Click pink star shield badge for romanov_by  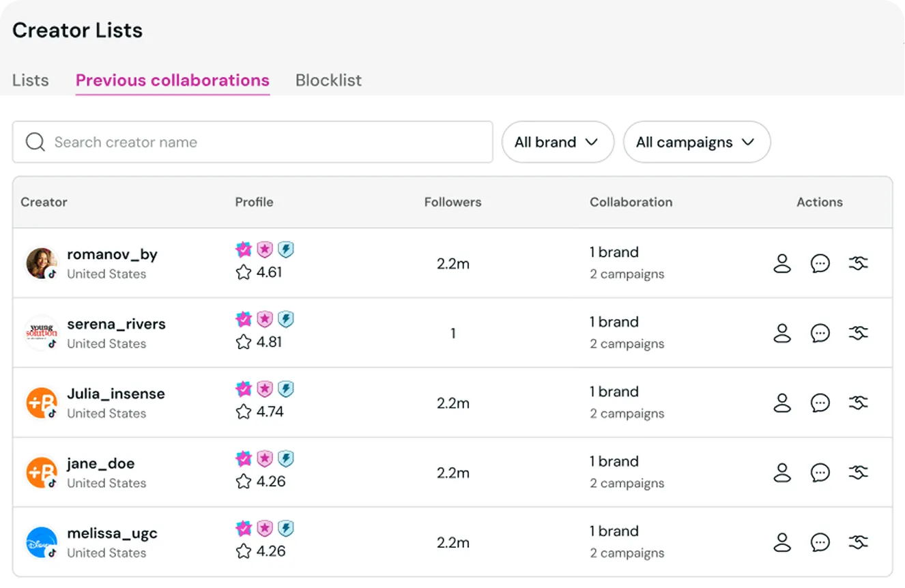click(265, 250)
